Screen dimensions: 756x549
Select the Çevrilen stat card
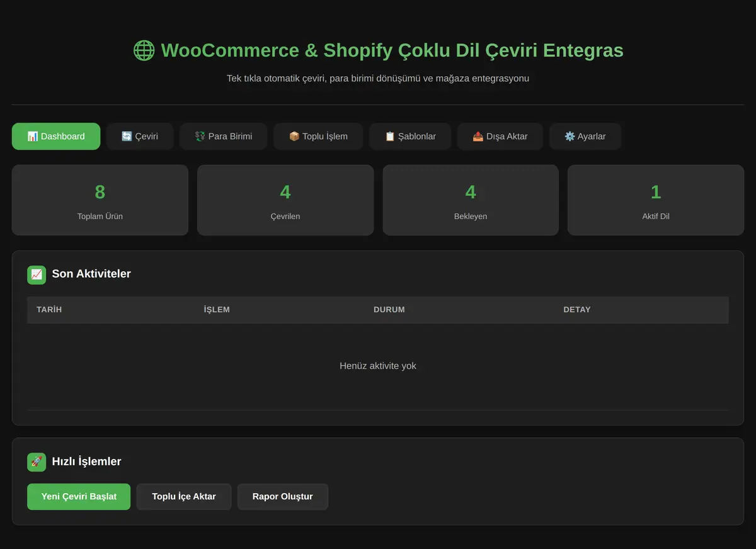285,200
